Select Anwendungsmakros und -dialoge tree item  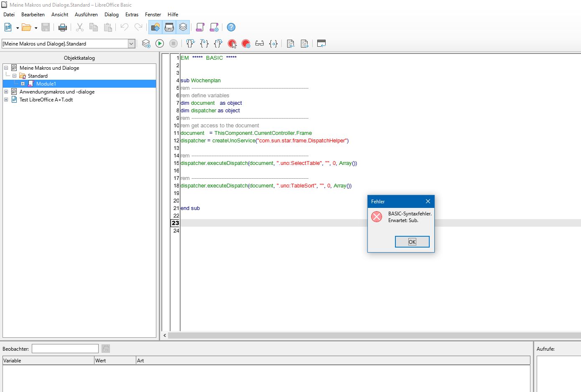point(57,91)
